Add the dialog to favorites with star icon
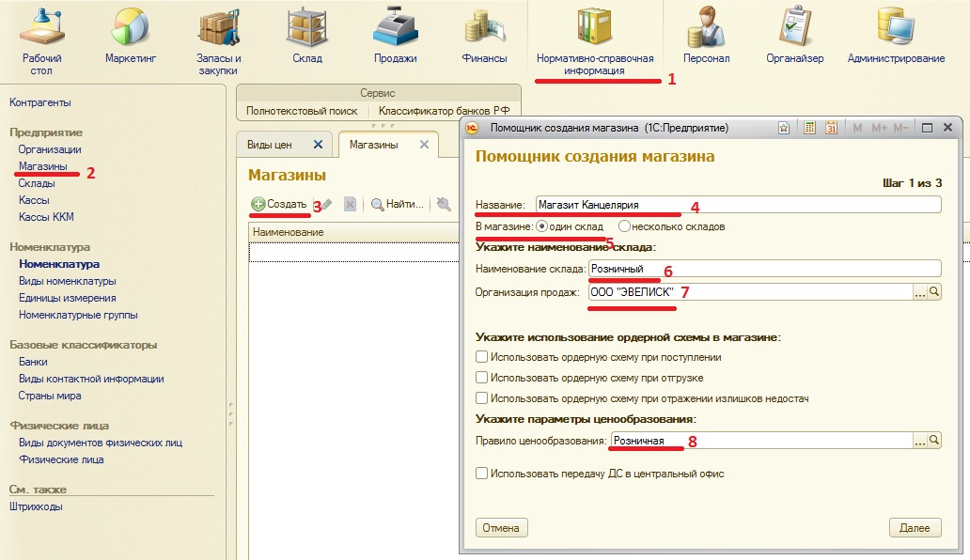Image resolution: width=970 pixels, height=560 pixels. [784, 128]
